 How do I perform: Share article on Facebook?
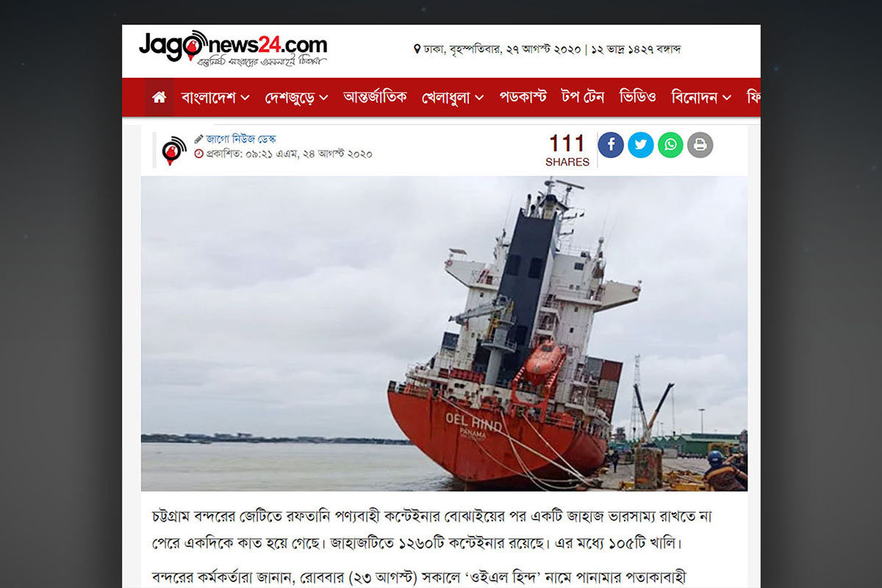tap(611, 145)
